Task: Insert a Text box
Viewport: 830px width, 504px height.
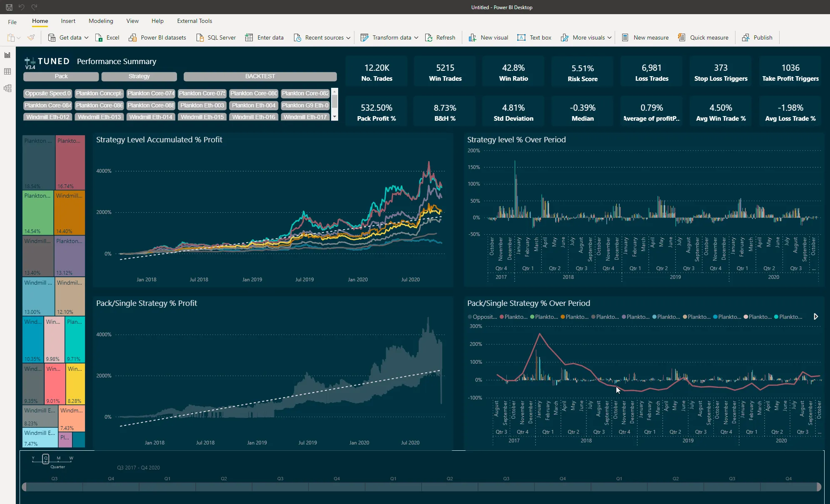Action: (x=534, y=37)
